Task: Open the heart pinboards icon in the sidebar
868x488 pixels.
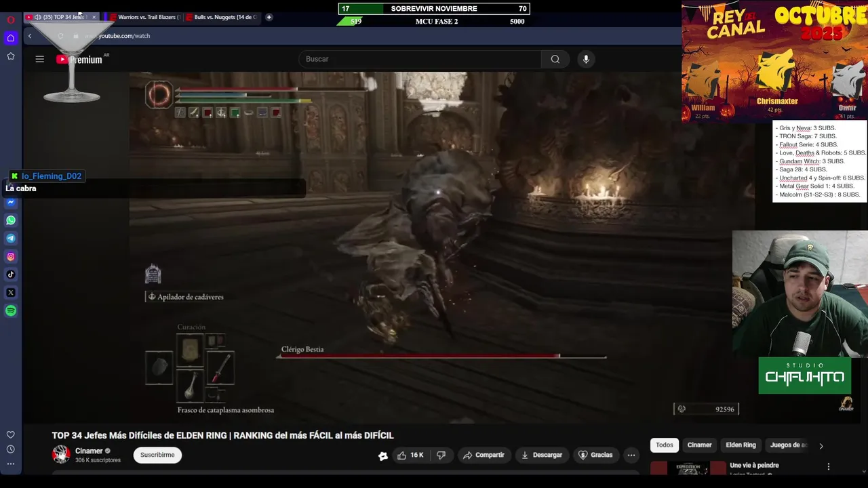Action: click(x=11, y=435)
